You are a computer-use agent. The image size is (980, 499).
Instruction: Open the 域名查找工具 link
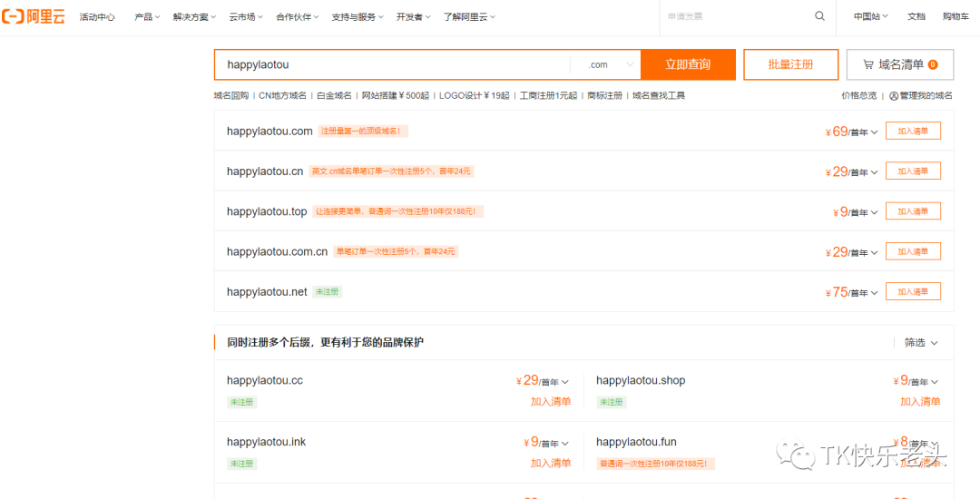[x=659, y=95]
